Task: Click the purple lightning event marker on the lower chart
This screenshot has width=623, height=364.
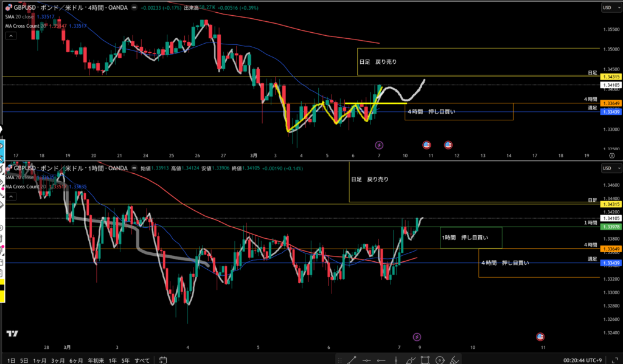Action: click(417, 337)
